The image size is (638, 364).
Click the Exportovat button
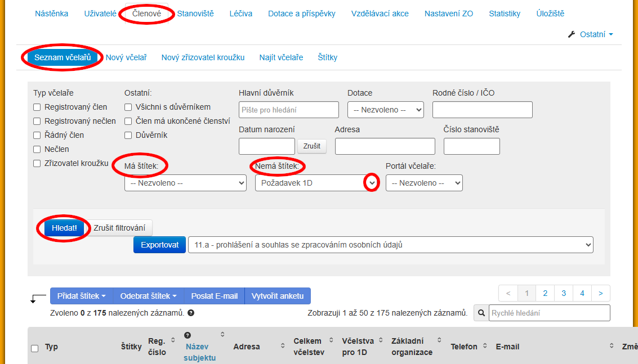(x=159, y=245)
